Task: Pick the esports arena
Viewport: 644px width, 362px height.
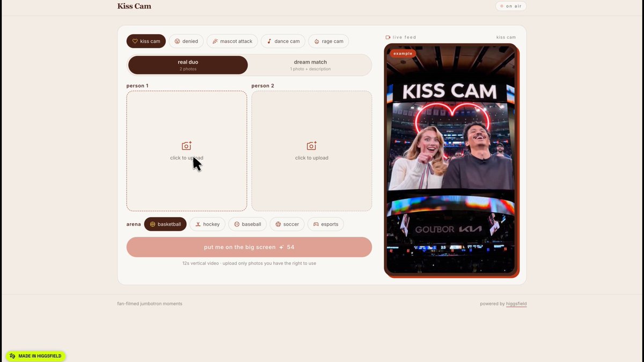Action: (326, 224)
